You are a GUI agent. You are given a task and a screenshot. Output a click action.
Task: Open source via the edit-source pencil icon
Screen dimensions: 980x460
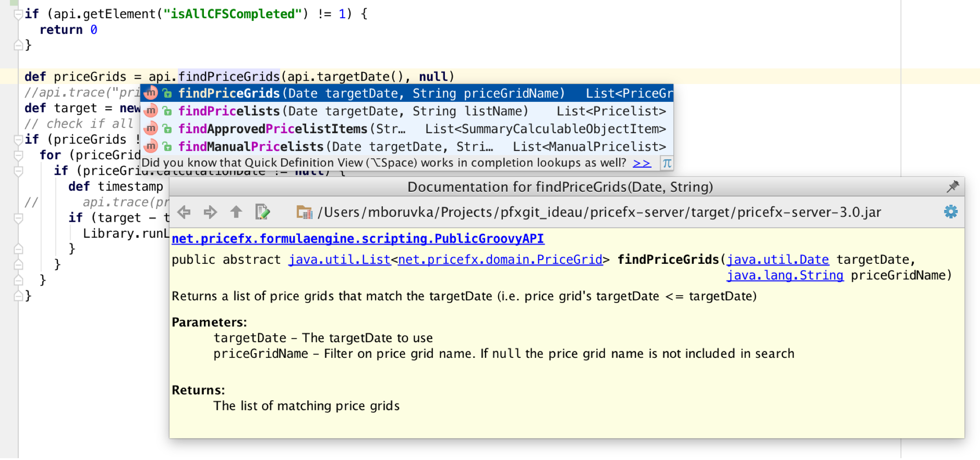click(262, 212)
